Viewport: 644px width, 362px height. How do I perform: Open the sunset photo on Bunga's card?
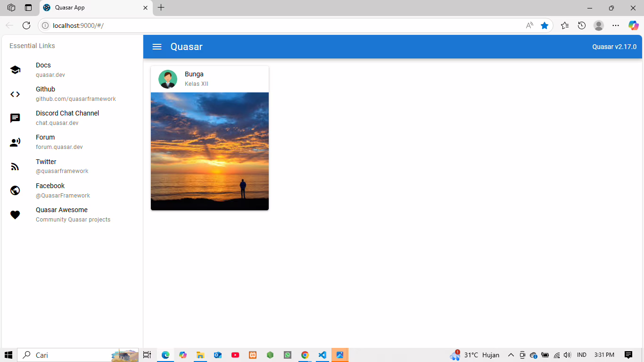click(x=210, y=151)
